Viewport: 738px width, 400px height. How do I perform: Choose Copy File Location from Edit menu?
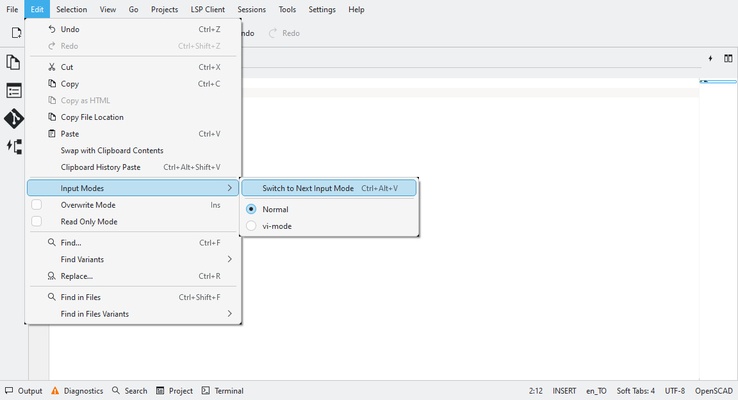point(92,117)
